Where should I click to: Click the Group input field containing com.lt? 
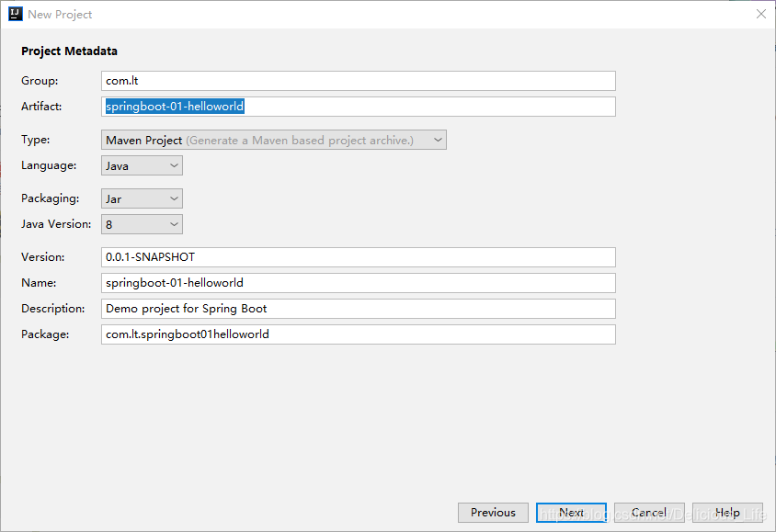click(x=359, y=81)
